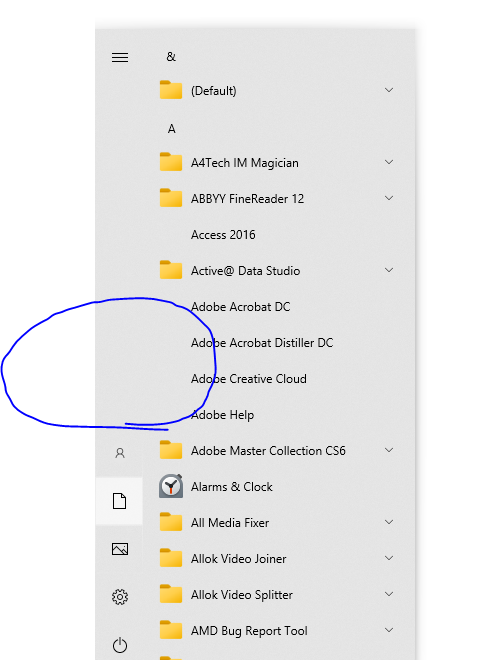489x660 pixels.
Task: Select the 'Alarms & Clock' label
Action: tap(231, 487)
